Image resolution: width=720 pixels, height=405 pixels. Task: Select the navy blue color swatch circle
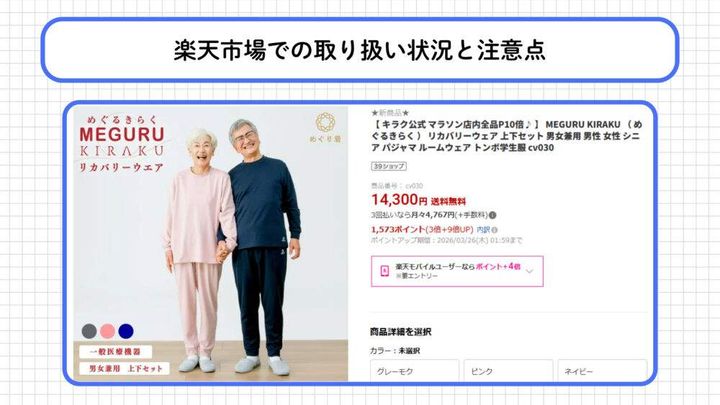126,331
